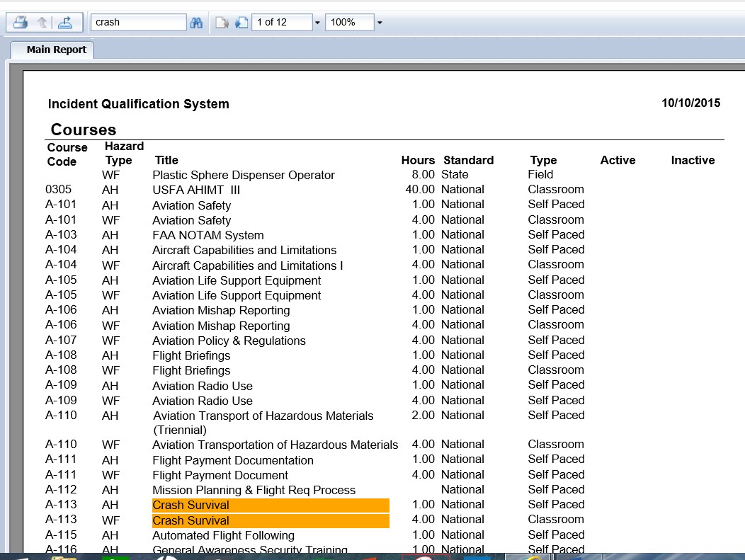
Task: Click 'Aviation Life Support Equipment' in WF row
Action: click(x=237, y=295)
